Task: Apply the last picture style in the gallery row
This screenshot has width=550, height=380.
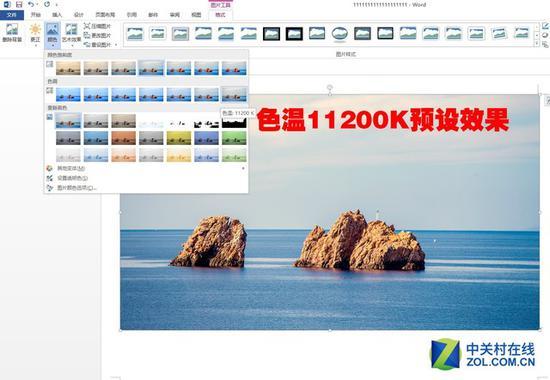Action: (x=522, y=34)
